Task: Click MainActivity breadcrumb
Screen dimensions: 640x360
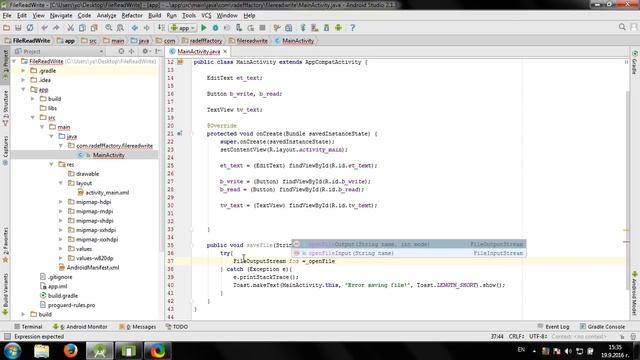Action: point(294,41)
